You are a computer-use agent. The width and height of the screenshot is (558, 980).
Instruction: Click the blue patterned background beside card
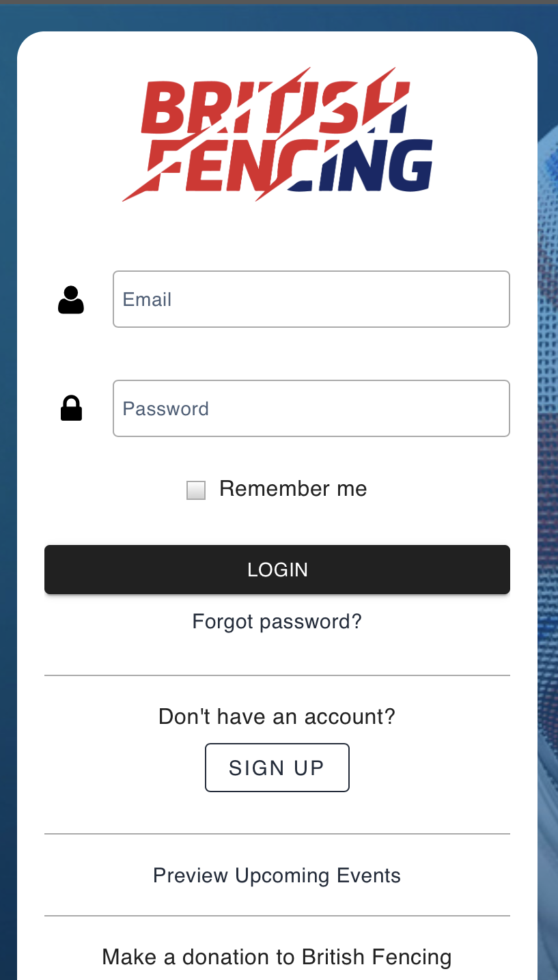pos(548,478)
